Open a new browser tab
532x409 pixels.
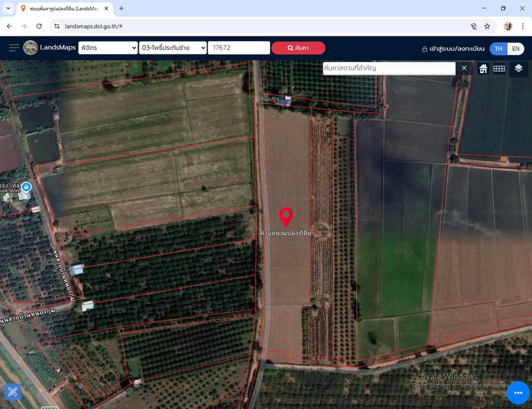pyautogui.click(x=121, y=8)
